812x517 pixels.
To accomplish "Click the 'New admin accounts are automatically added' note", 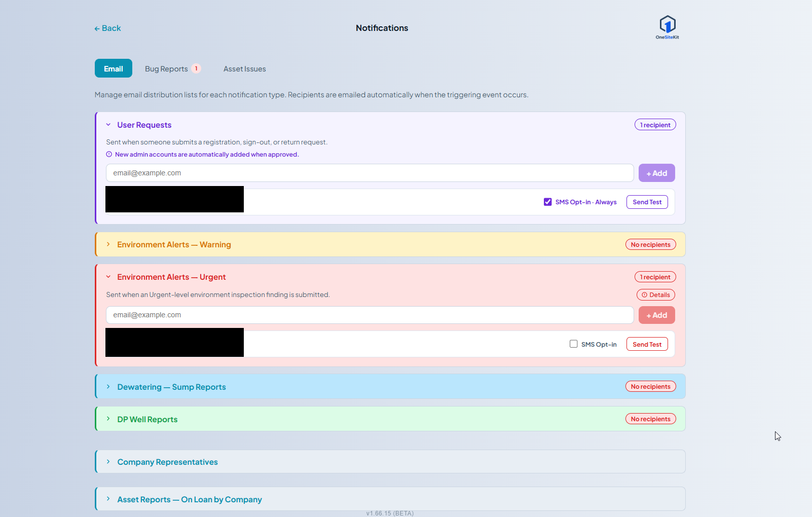I will point(207,155).
